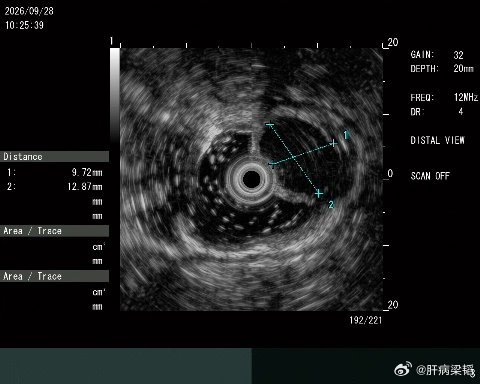Click the DISTAL VIEW label
This screenshot has width=480, height=384.
click(437, 140)
